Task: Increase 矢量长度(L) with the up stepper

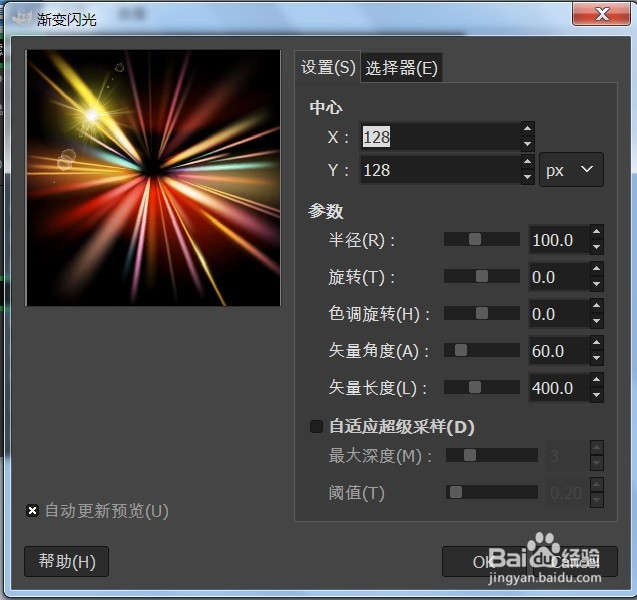Action: coord(596,380)
